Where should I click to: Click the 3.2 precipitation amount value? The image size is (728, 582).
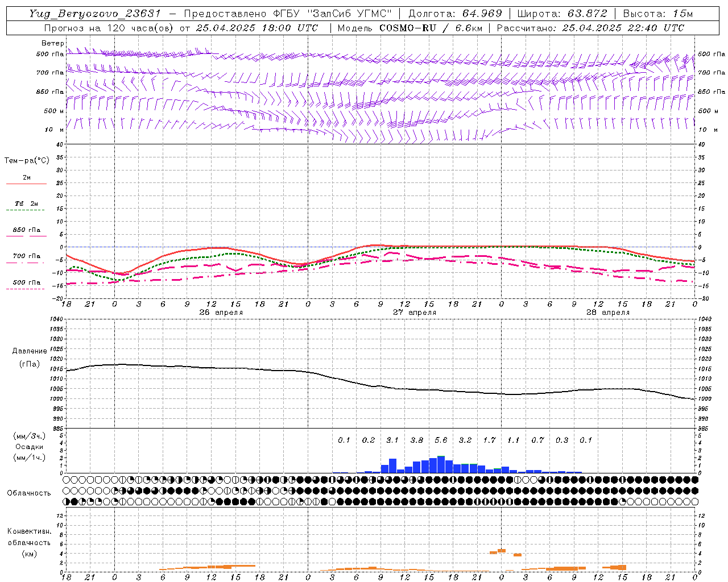(x=465, y=440)
